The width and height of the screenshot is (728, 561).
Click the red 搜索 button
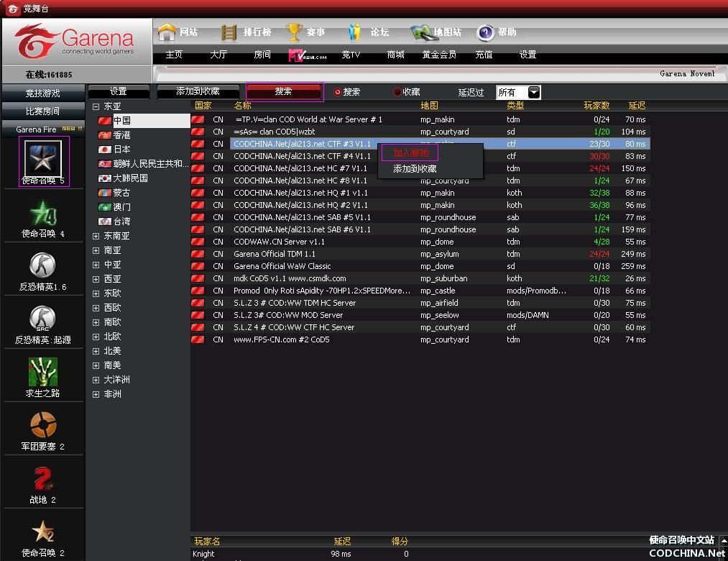[x=284, y=91]
